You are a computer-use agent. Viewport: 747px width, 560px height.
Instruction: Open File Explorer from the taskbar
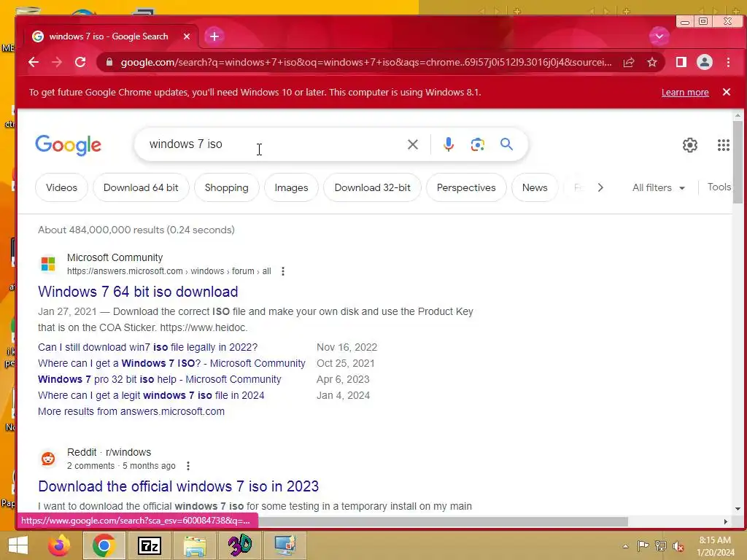(195, 546)
